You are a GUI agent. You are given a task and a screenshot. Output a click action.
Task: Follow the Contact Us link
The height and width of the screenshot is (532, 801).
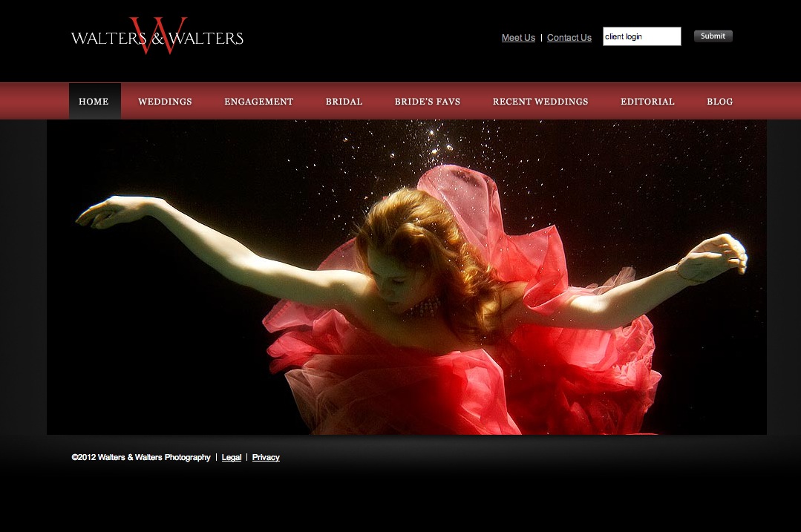[x=569, y=38]
